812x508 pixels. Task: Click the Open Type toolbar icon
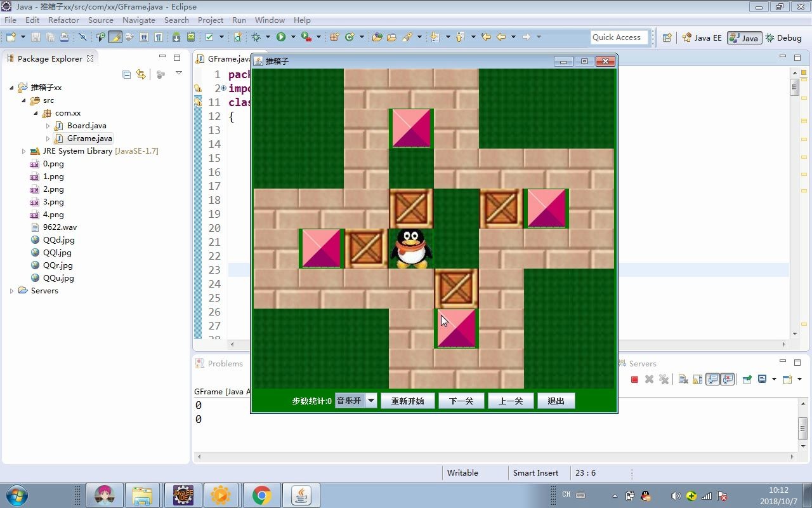tap(377, 37)
